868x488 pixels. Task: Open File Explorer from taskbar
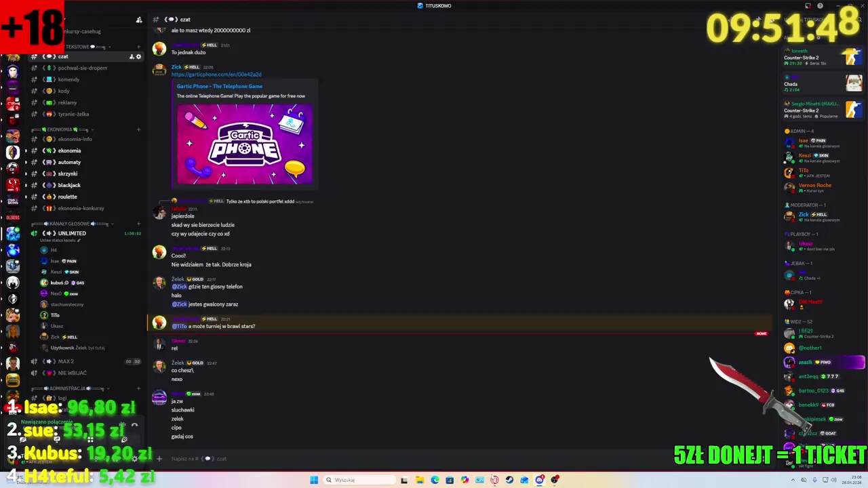click(420, 480)
